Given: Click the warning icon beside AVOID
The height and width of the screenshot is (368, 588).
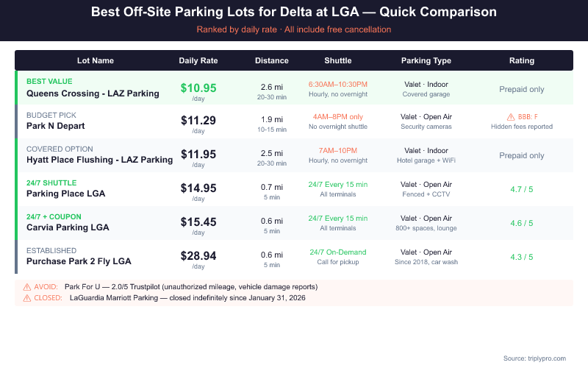Looking at the screenshot, I should [x=27, y=286].
